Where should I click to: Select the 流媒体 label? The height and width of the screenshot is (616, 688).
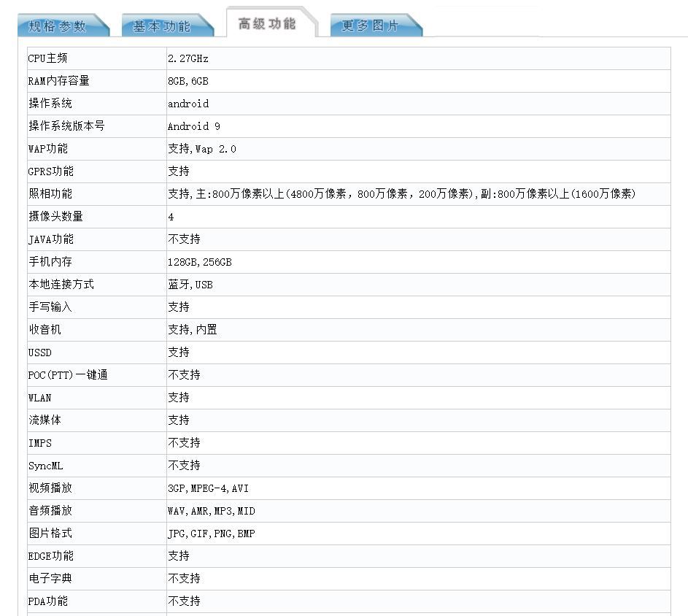pyautogui.click(x=45, y=420)
